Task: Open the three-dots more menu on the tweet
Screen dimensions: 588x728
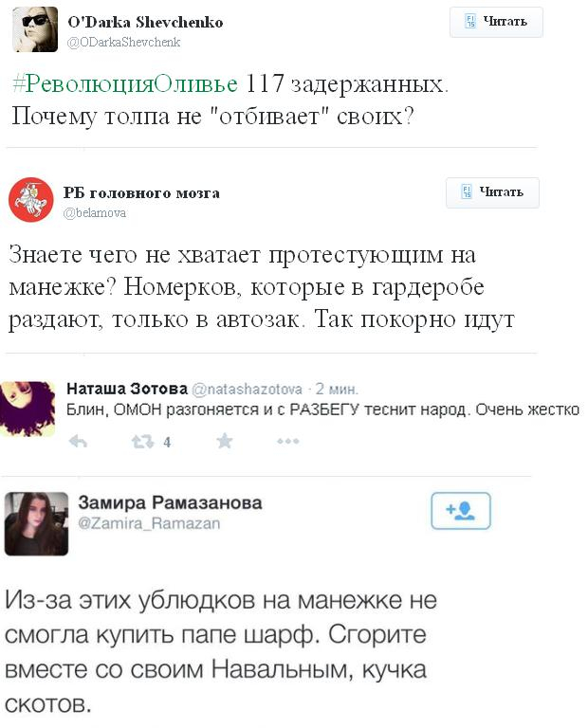Action: tap(288, 441)
